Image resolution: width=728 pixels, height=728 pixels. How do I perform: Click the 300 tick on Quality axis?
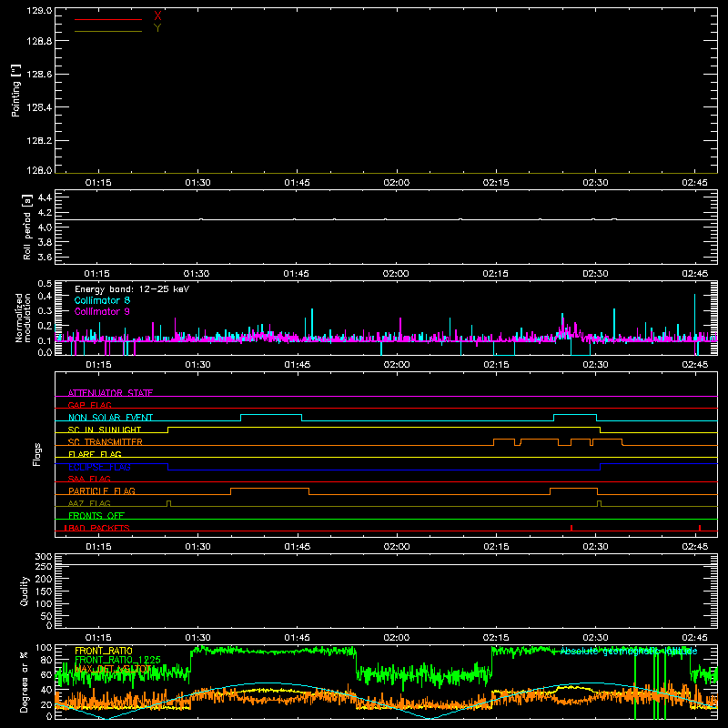[x=43, y=557]
